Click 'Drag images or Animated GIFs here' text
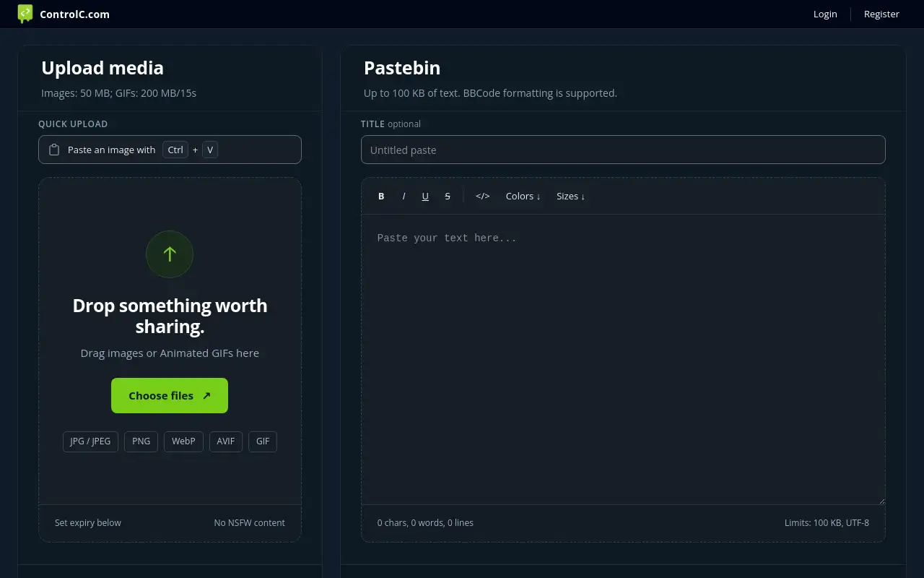The width and height of the screenshot is (924, 578). [x=170, y=353]
